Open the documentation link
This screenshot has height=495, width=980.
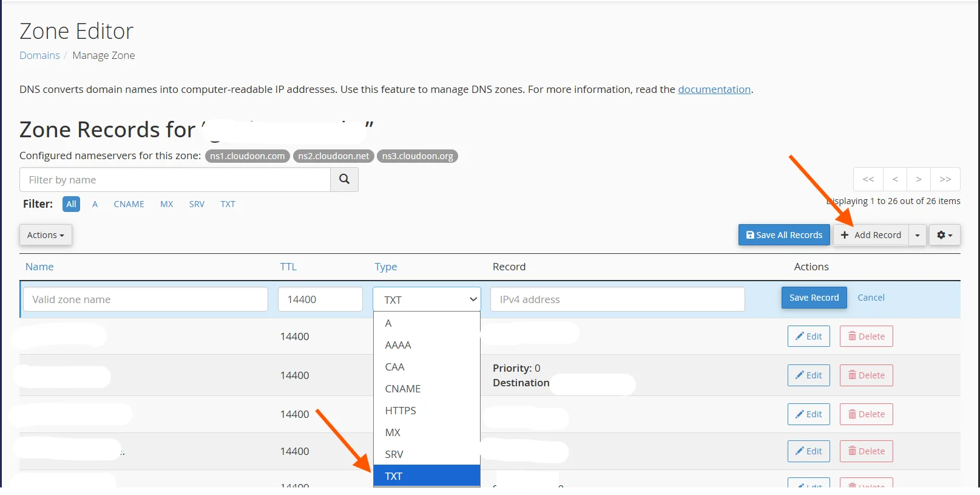pos(714,89)
